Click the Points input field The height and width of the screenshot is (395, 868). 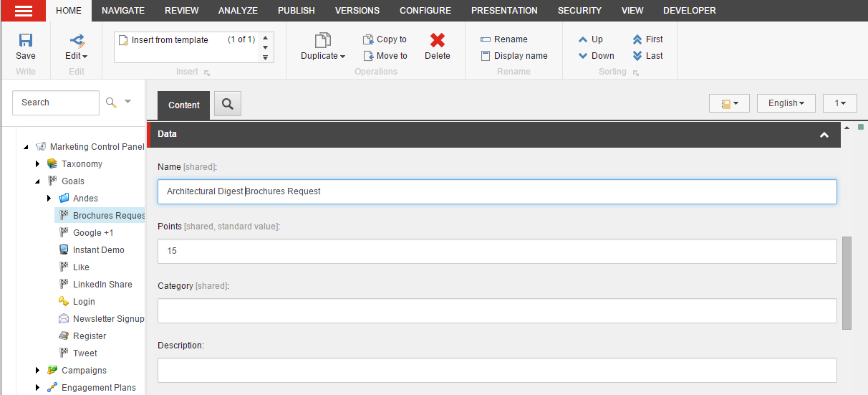[x=497, y=252]
